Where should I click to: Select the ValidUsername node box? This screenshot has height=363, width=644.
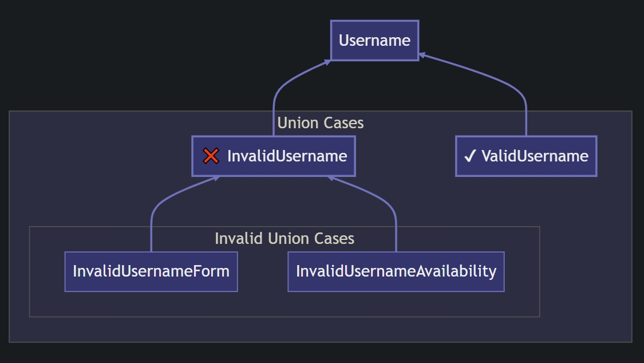(526, 156)
